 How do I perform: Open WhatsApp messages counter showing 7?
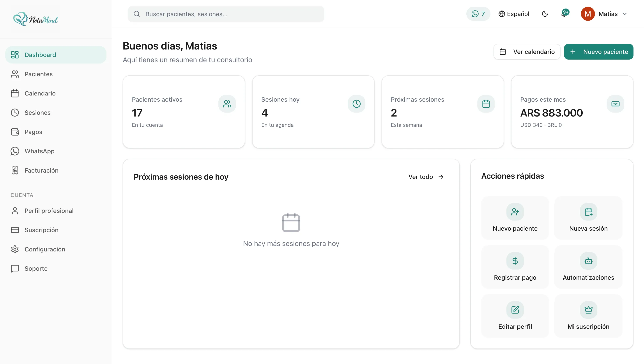[x=478, y=14]
